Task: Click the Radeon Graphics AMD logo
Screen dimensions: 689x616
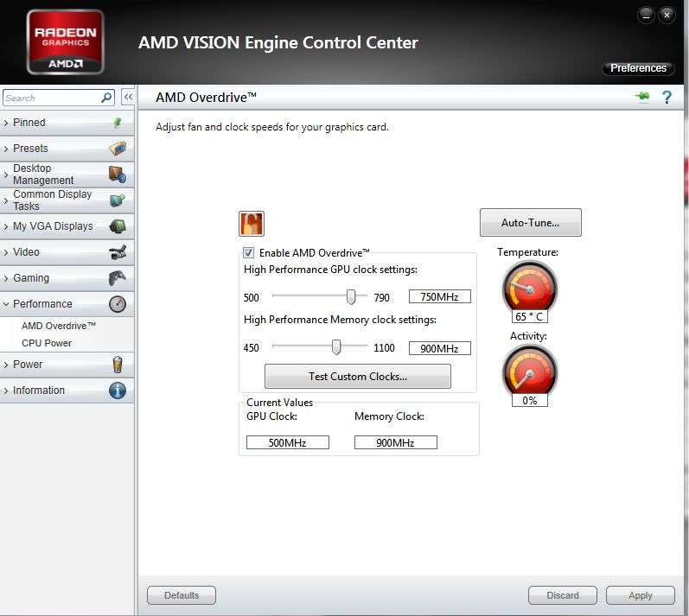Action: [66, 42]
